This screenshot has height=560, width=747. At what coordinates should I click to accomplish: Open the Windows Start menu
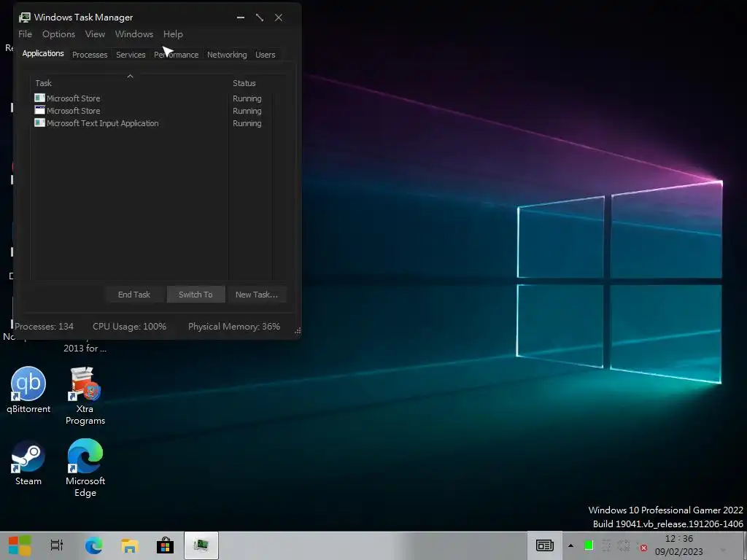(x=20, y=545)
